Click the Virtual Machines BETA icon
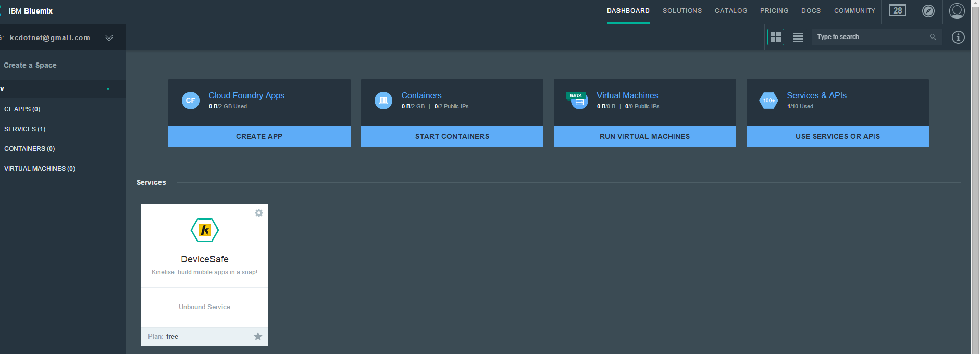Screen dimensions: 980x354 [578, 100]
